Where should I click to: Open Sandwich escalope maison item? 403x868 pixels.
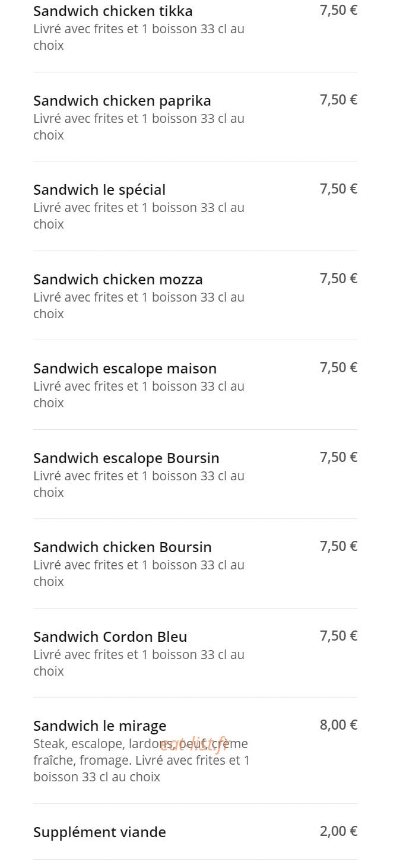tap(195, 385)
